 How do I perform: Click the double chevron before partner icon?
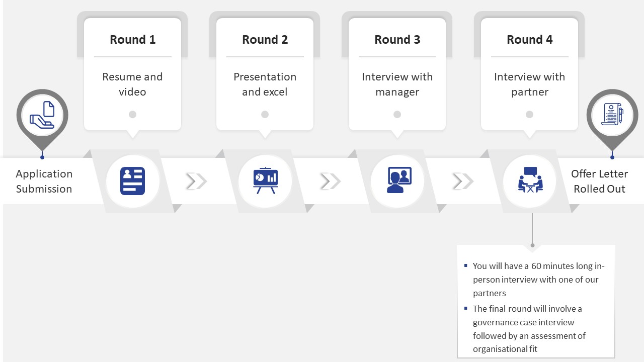coord(463,181)
